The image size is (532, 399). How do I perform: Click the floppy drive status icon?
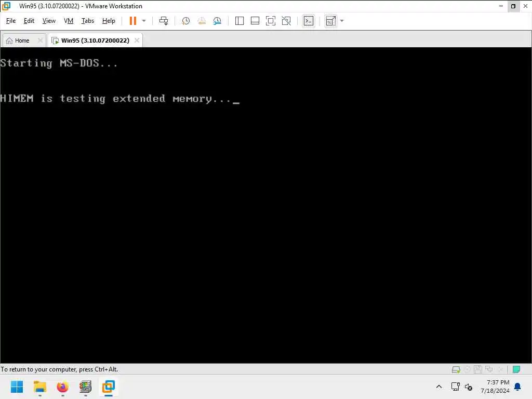coord(478,369)
